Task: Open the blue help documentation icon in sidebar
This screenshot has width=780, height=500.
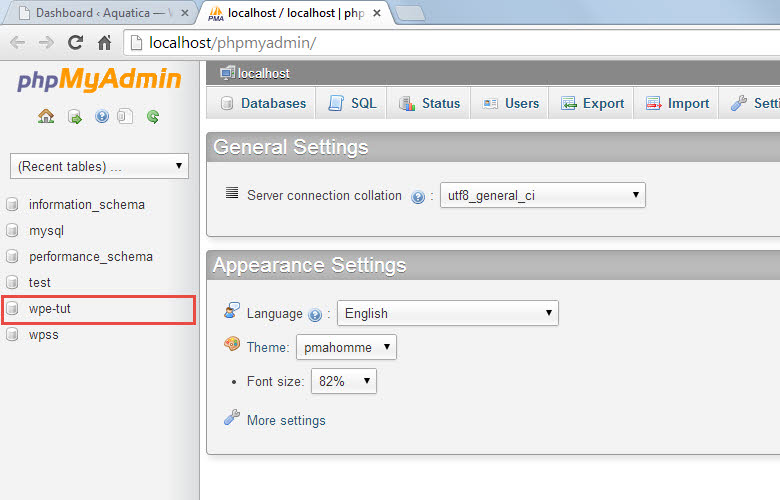Action: tap(102, 116)
